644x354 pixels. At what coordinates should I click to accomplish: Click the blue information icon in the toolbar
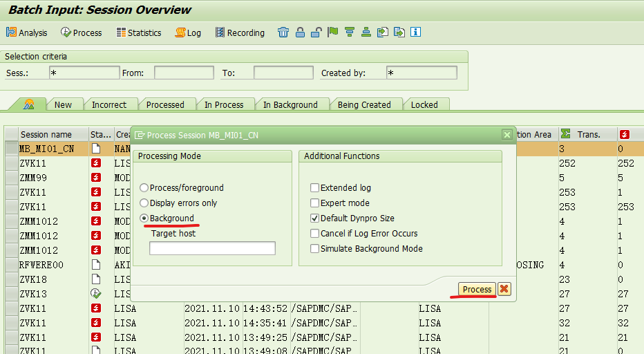click(416, 32)
